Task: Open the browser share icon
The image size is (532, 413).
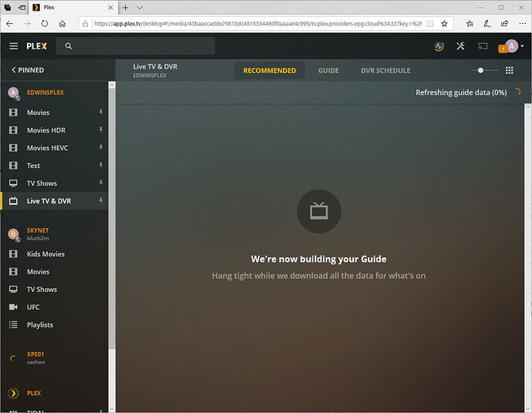Action: click(504, 23)
